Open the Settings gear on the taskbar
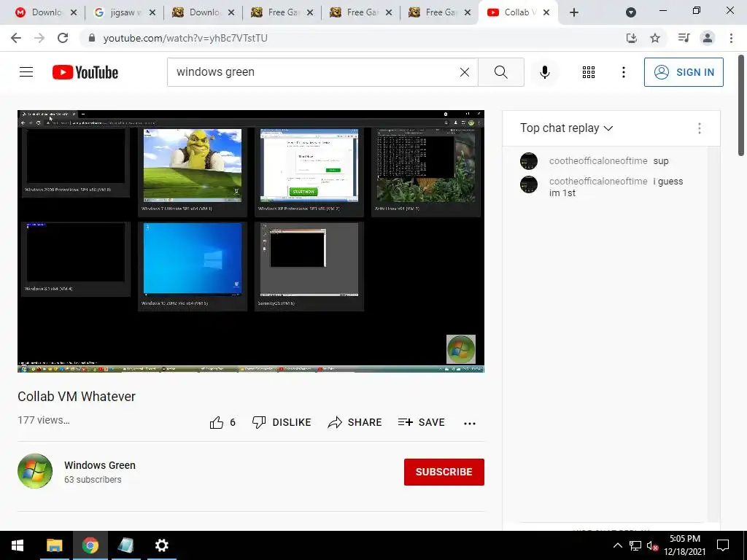 (x=161, y=545)
